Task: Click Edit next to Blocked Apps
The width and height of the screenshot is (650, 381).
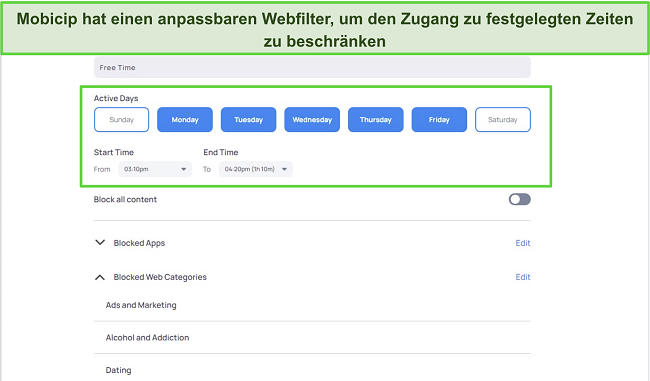Action: 523,243
